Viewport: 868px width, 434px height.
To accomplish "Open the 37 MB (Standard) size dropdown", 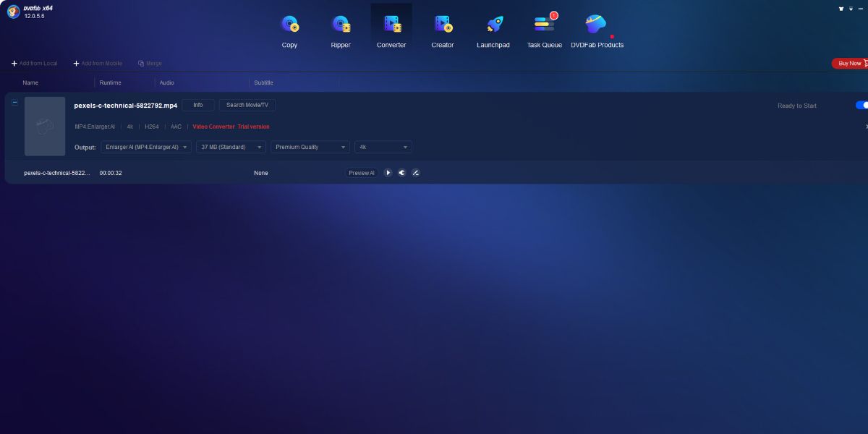I will 231,146.
